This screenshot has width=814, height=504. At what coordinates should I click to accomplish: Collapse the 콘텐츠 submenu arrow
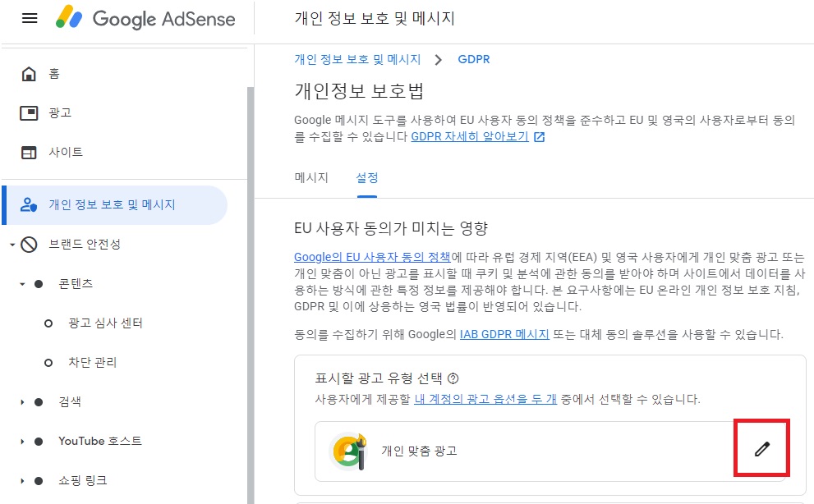click(22, 284)
